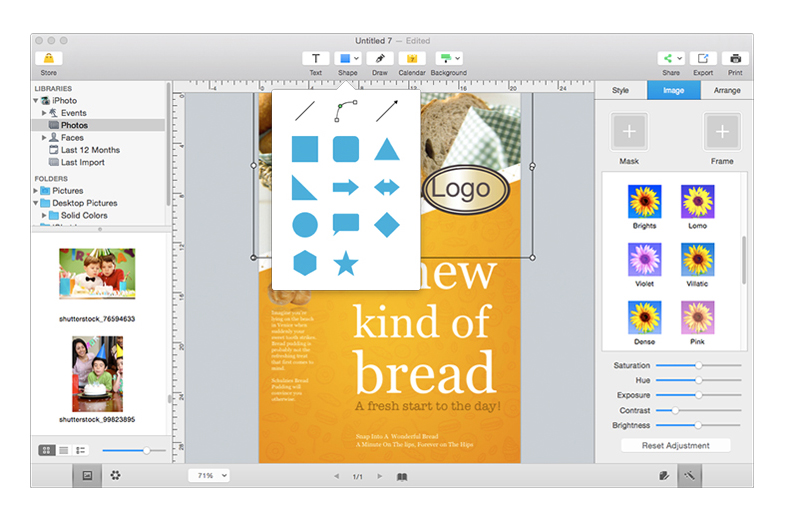Choose the speech bubble shape

[x=346, y=225]
